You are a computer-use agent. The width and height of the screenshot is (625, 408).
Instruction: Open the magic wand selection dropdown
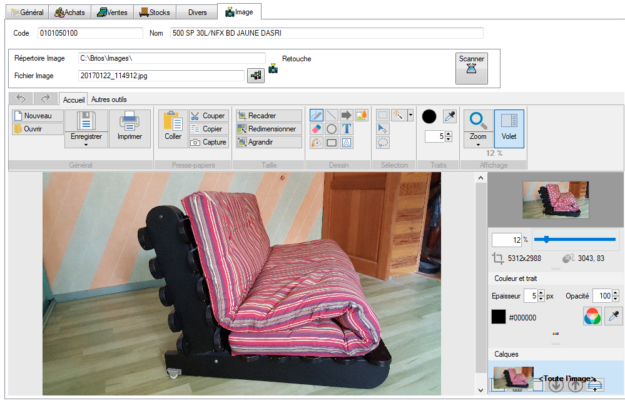click(x=410, y=115)
